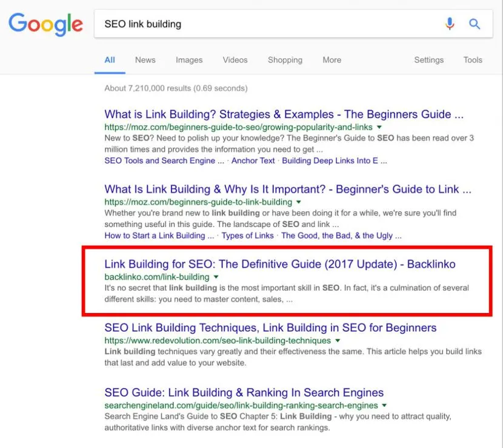Start voice search with microphone icon
Image resolution: width=503 pixels, height=448 pixels.
click(450, 24)
